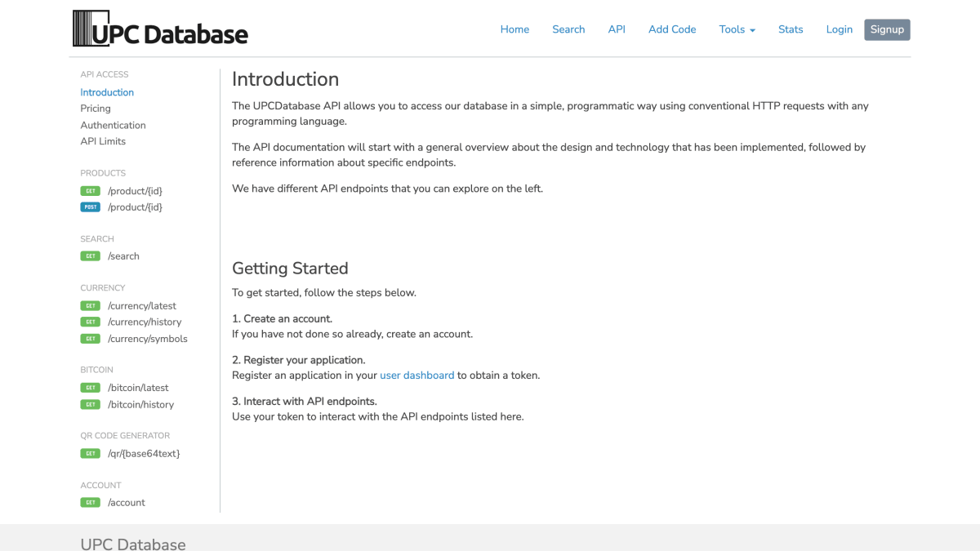Click GET badge beside /currency/history
The width and height of the screenshot is (980, 551).
pos(90,322)
